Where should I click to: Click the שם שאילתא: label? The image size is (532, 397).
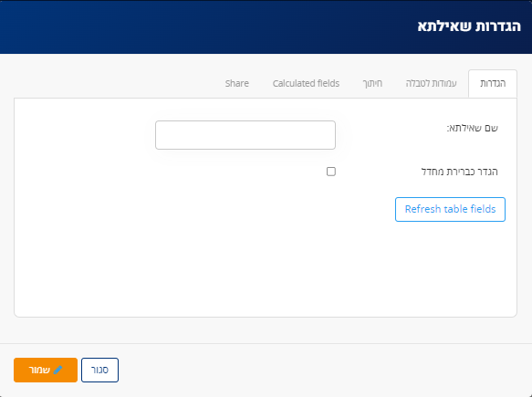pyautogui.click(x=472, y=128)
